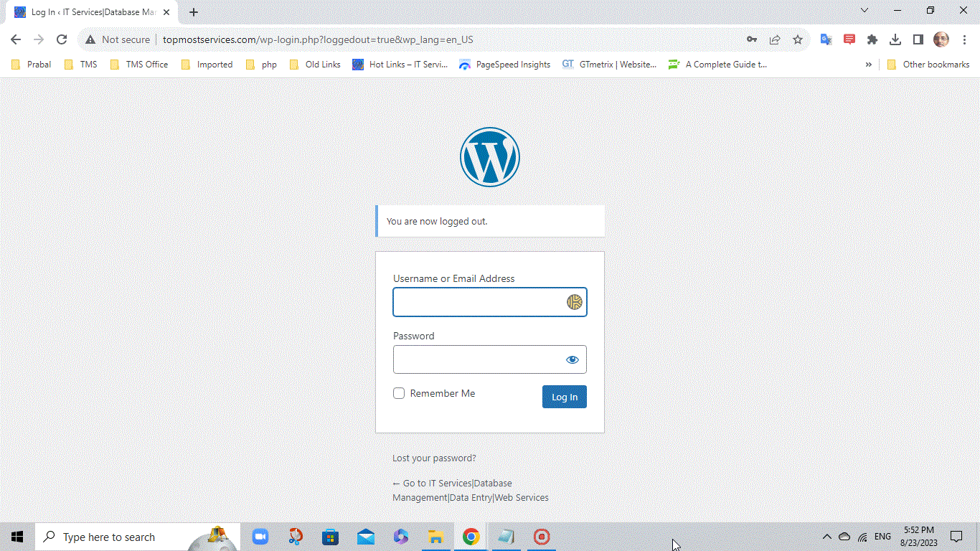Open the Windows Start menu
This screenshot has height=551, width=980.
[x=17, y=537]
